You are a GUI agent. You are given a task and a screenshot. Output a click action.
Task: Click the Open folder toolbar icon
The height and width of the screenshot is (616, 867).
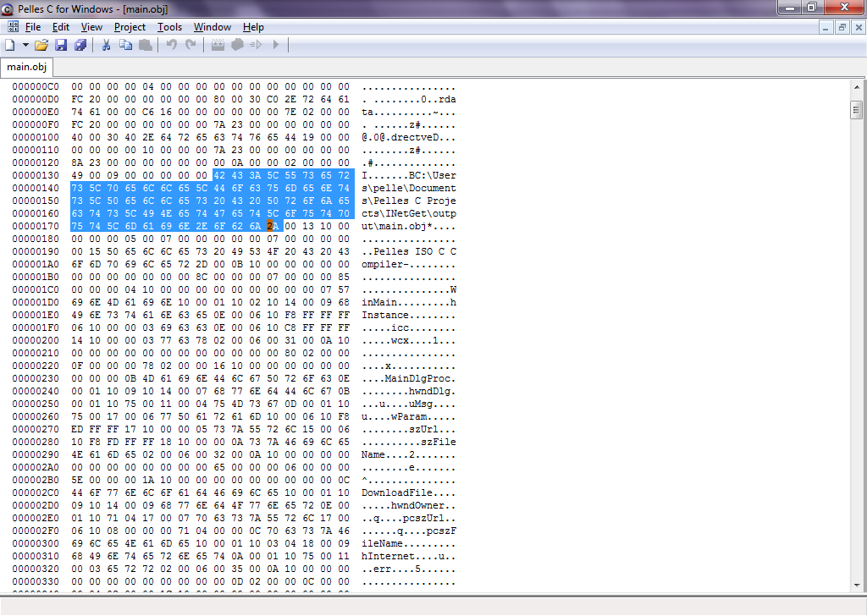pyautogui.click(x=41, y=45)
